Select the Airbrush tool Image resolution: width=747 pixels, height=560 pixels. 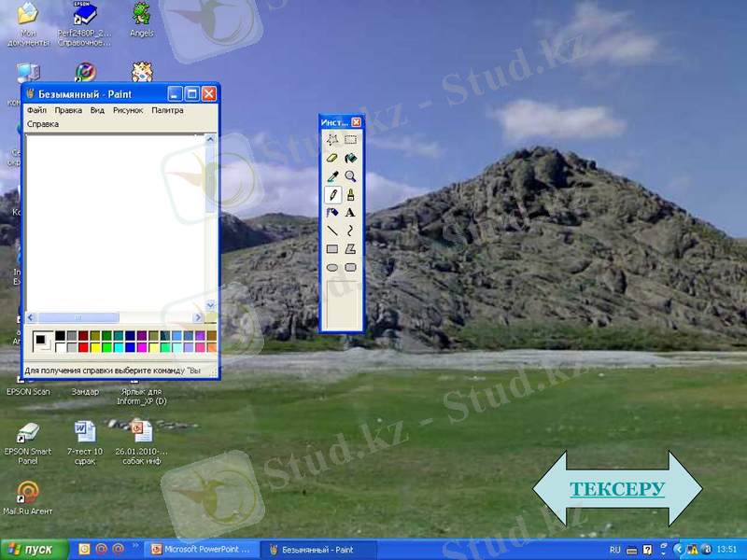pos(331,212)
